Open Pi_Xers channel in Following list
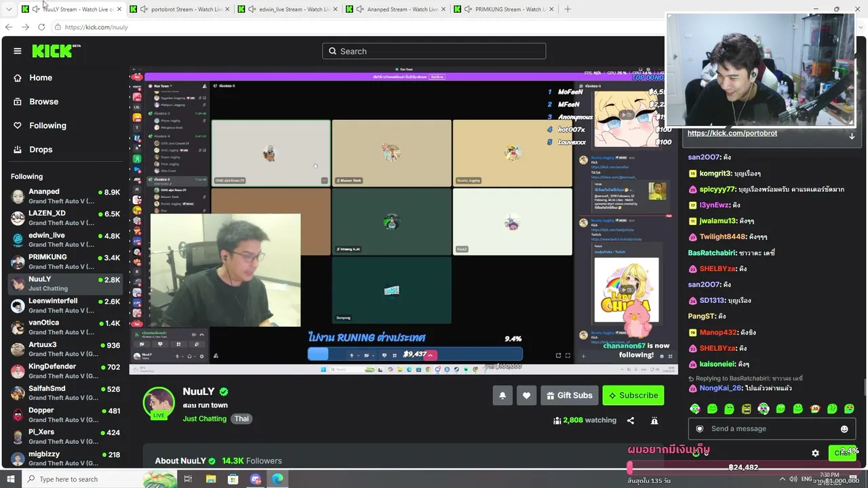The image size is (868, 488). (x=65, y=436)
